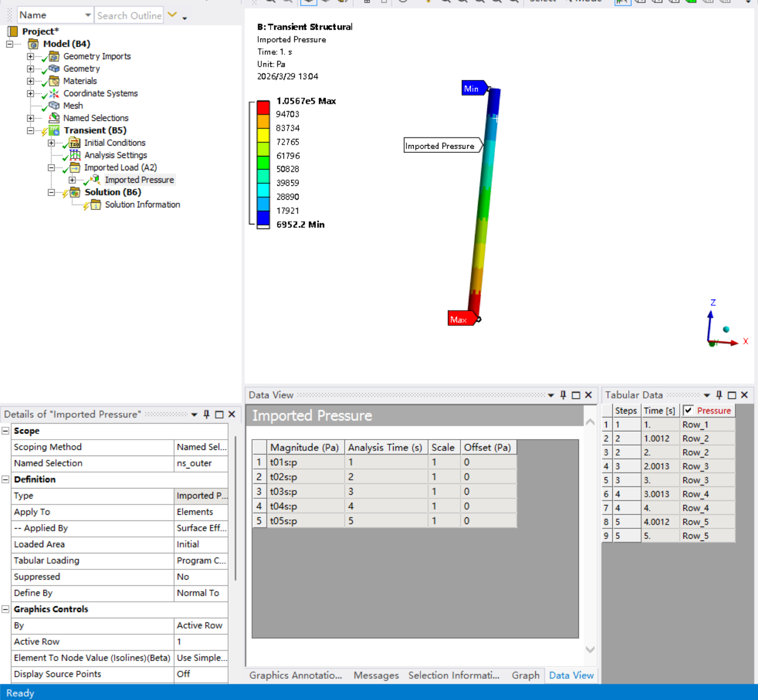Open the Tabular Data panel options arrow

point(707,395)
